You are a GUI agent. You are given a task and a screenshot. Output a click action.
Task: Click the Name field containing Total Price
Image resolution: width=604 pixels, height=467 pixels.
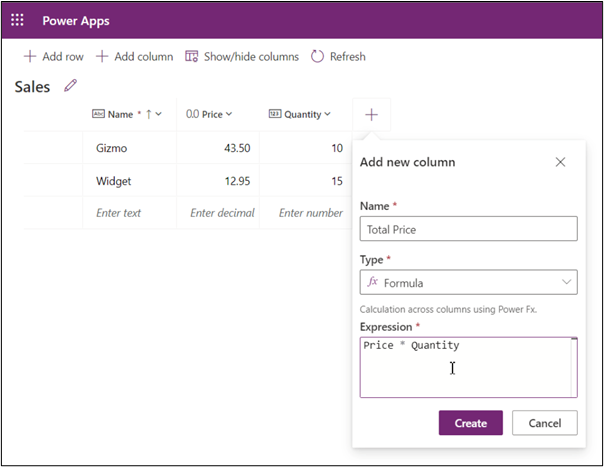click(468, 229)
